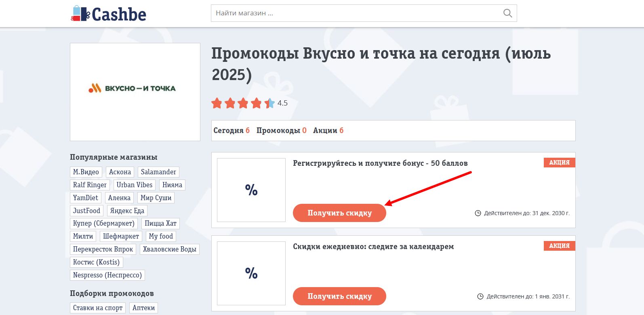The height and width of the screenshot is (315, 644).
Task: Open the My food store link
Action: (x=161, y=236)
